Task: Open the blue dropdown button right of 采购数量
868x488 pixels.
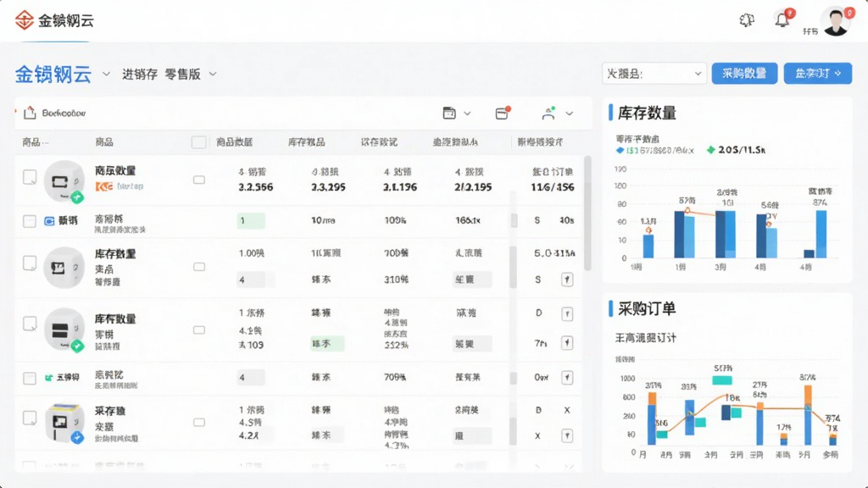Action: pos(818,74)
